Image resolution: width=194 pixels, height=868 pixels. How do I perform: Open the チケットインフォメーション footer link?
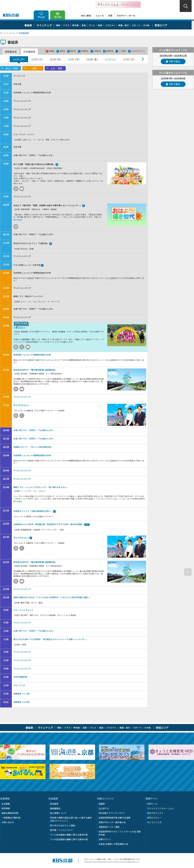160,808
